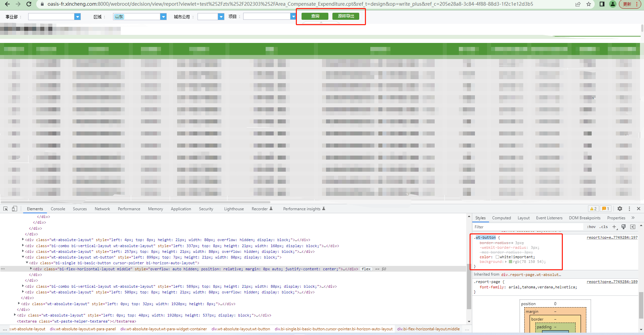644x335 pixels.
Task: Open the DevTools issues counter
Action: [605, 209]
